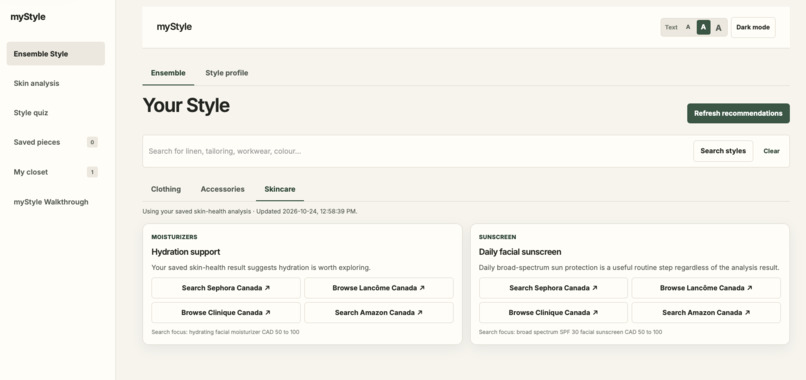
Task: Search Sephora Canada for moisturizers
Action: coord(226,288)
